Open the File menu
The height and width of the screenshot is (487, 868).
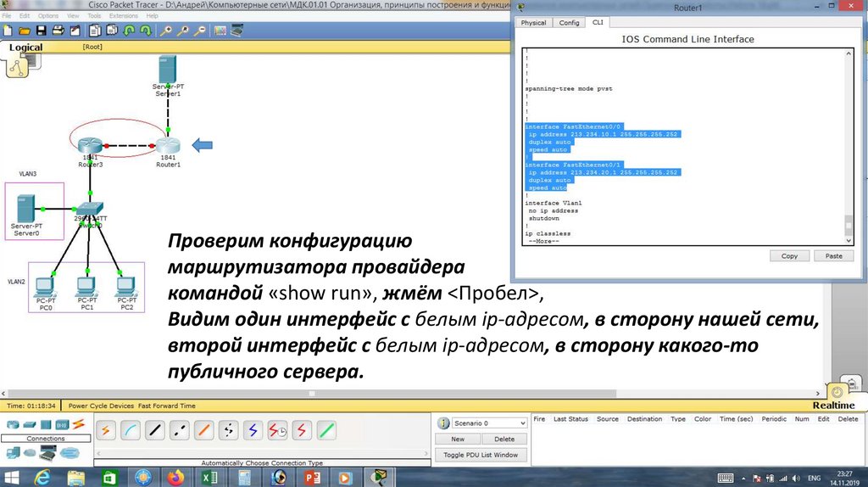tap(7, 15)
